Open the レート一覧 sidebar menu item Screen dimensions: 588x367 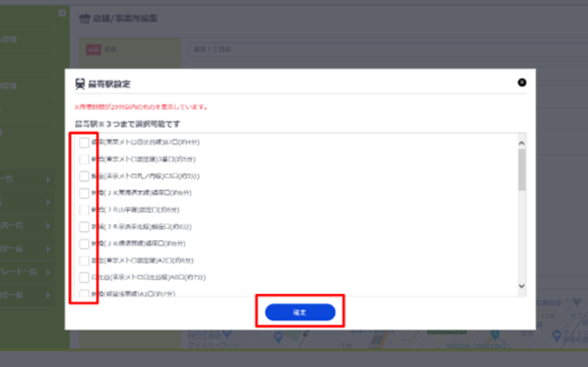coord(18,272)
